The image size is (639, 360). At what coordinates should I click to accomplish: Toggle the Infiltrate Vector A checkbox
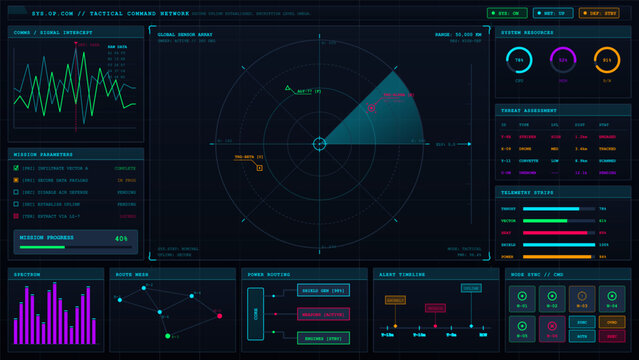pos(16,168)
